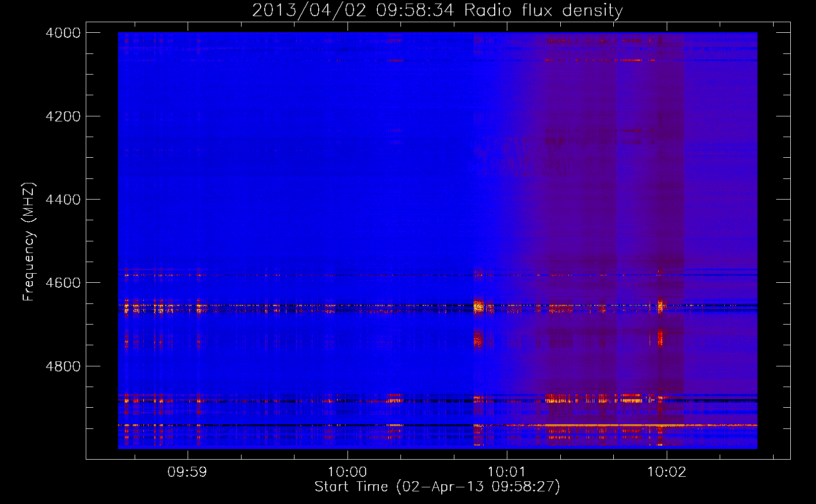Screen dimensions: 816x504
Task: Click the 4000 frequency axis label
Action: [63, 33]
